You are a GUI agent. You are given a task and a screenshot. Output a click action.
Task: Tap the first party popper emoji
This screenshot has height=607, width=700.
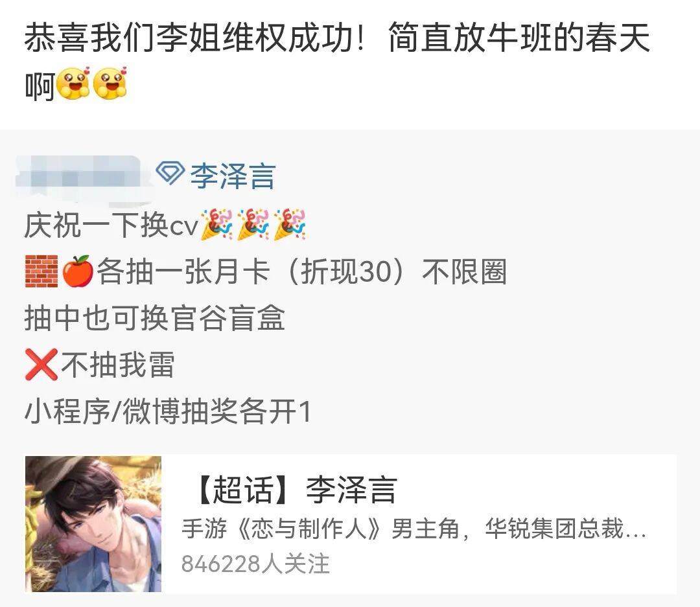(216, 225)
